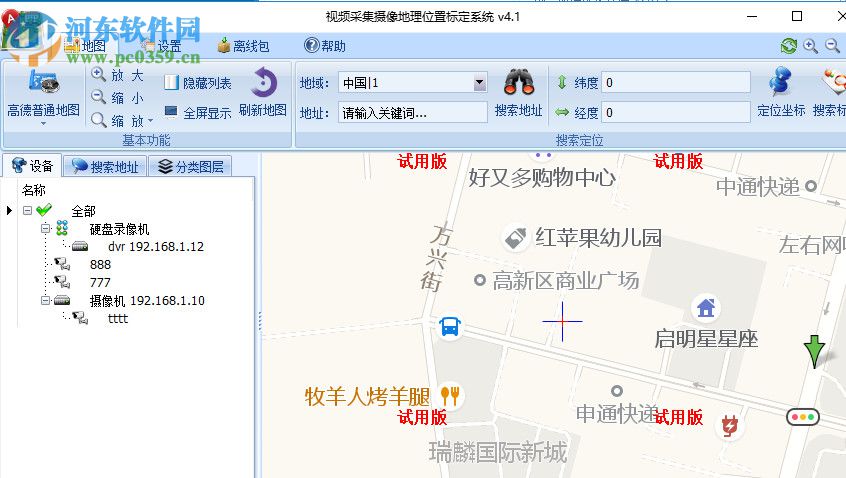The width and height of the screenshot is (846, 478).
Task: Click the 名称 column header
Action: (33, 190)
